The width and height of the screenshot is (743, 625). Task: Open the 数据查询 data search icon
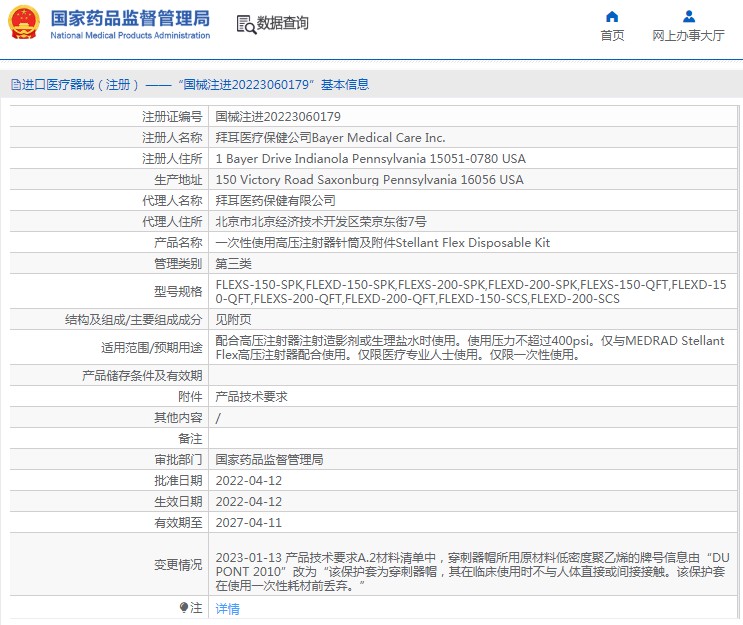pos(246,24)
